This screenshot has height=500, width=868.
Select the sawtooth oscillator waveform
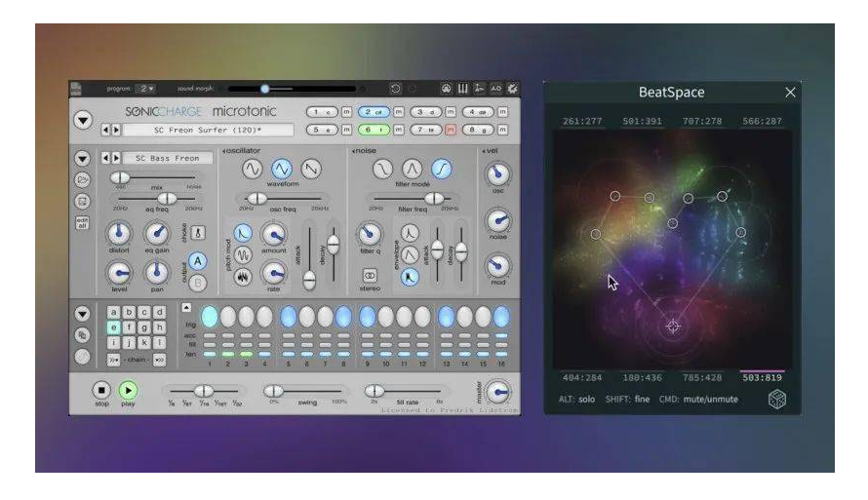tap(311, 169)
